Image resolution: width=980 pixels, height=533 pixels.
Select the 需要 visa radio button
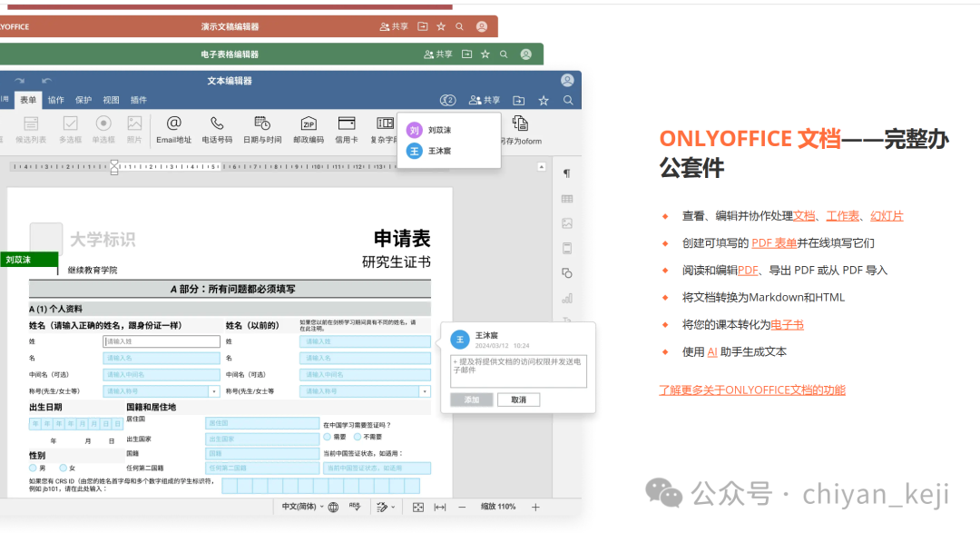click(328, 437)
